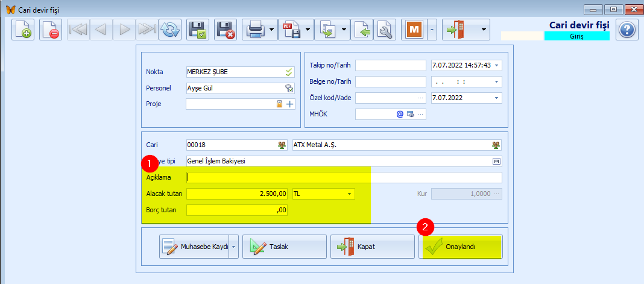Go to the last record arrow

point(147,30)
